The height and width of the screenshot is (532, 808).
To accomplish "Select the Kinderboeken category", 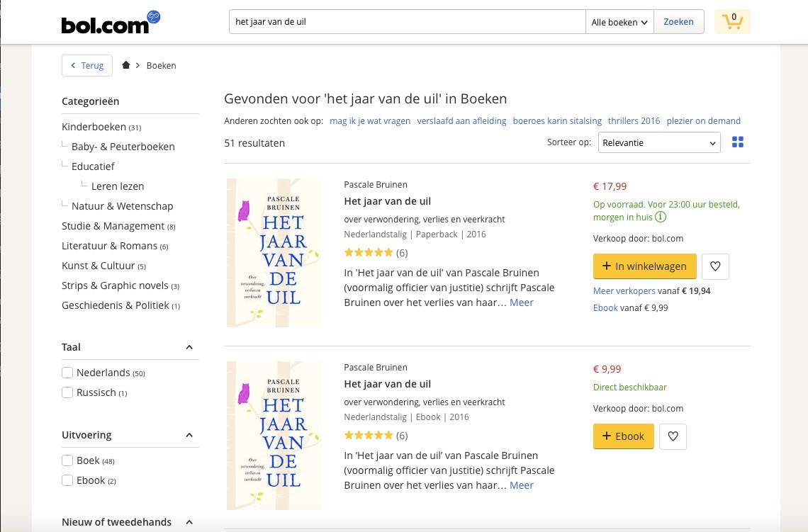I will (94, 127).
